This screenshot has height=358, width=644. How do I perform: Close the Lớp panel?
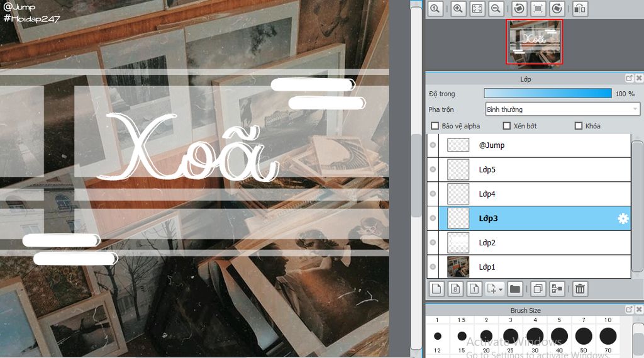coord(639,78)
